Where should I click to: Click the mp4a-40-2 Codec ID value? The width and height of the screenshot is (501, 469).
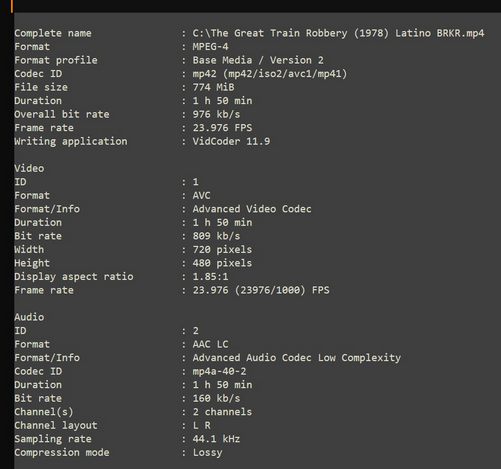(x=219, y=371)
